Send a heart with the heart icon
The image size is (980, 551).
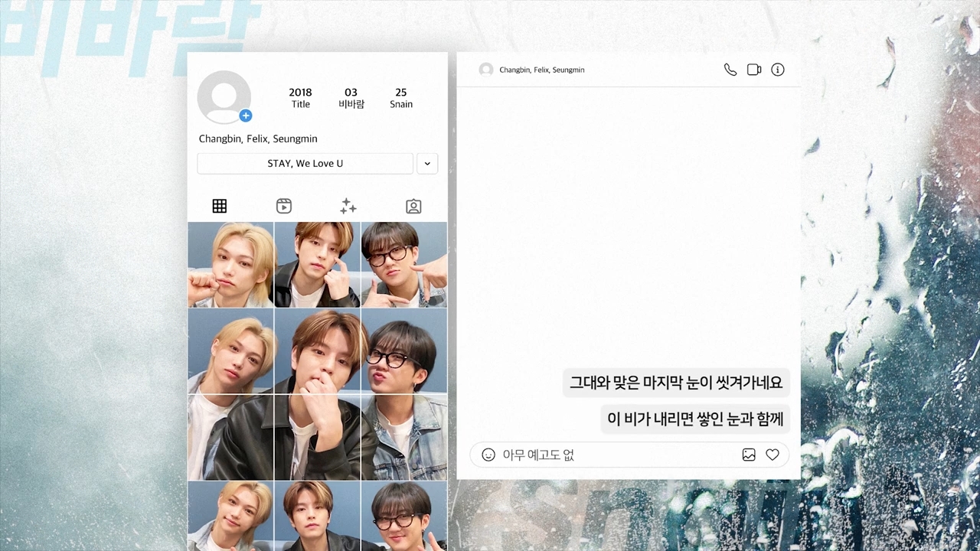(773, 455)
